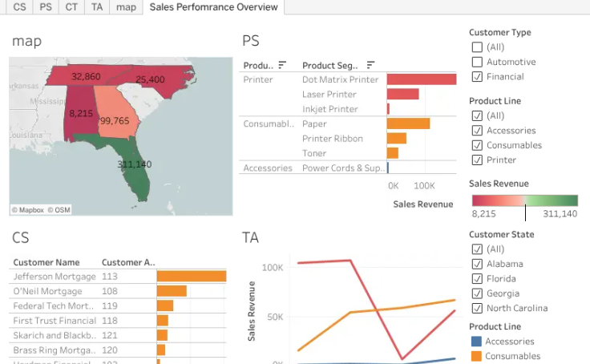Screen dimensions: 590x364
Task: Select the blue Accessories legend swatch
Action: 476,342
